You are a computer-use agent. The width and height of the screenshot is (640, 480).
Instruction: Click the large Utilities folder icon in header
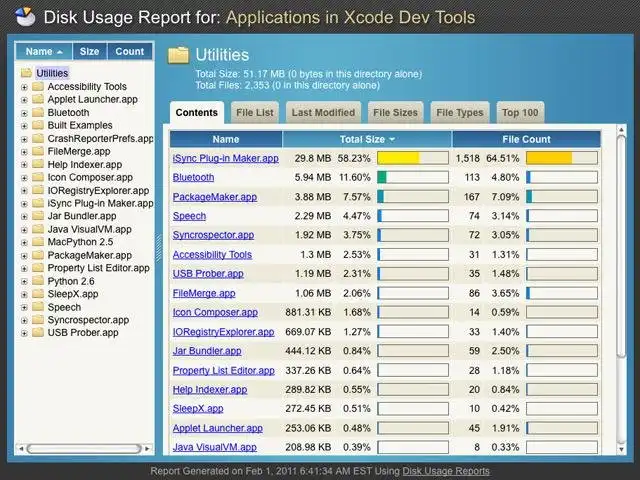178,55
